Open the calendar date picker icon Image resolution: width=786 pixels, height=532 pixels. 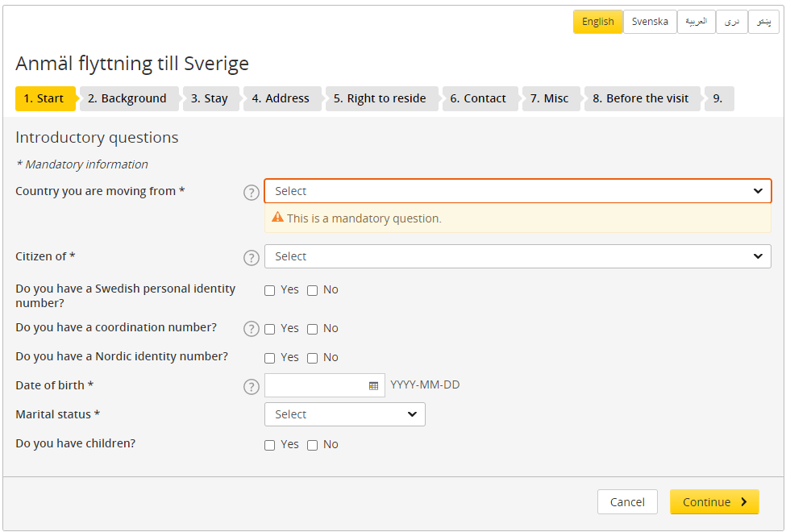pyautogui.click(x=373, y=386)
